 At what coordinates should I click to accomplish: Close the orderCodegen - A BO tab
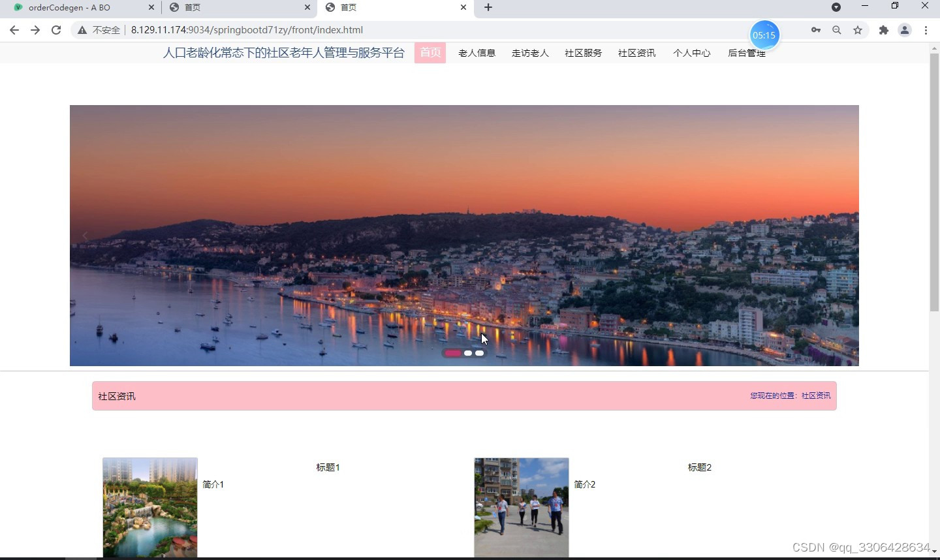pos(151,8)
